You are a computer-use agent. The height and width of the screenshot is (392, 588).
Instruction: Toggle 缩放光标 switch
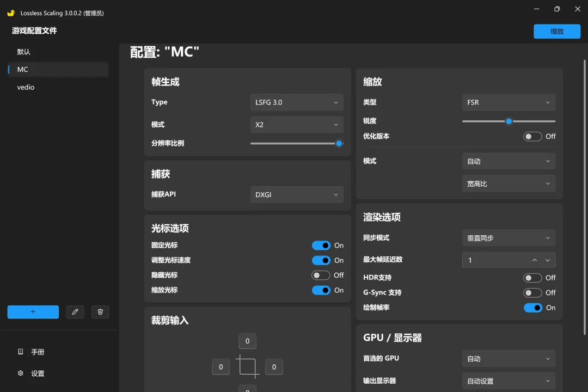[321, 290]
